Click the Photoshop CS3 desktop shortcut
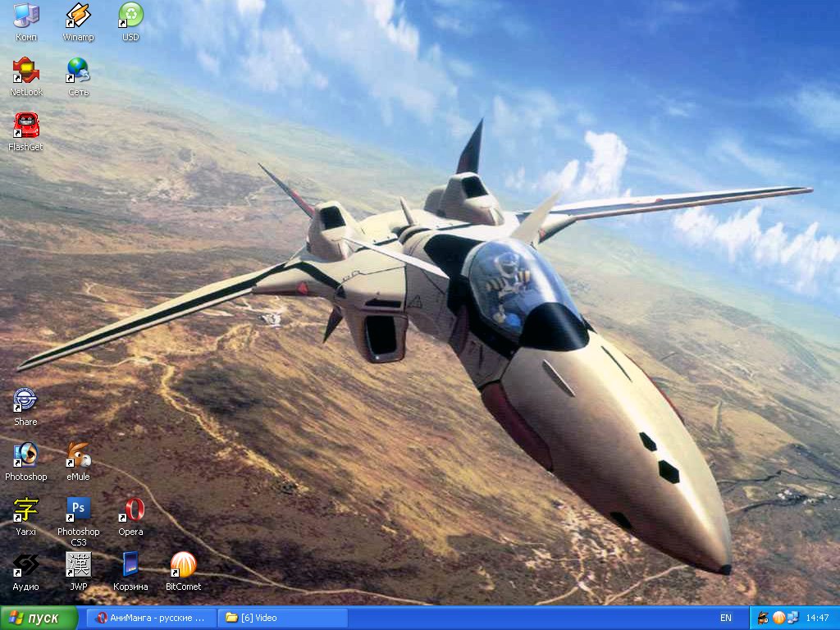This screenshot has height=630, width=840. [78, 510]
